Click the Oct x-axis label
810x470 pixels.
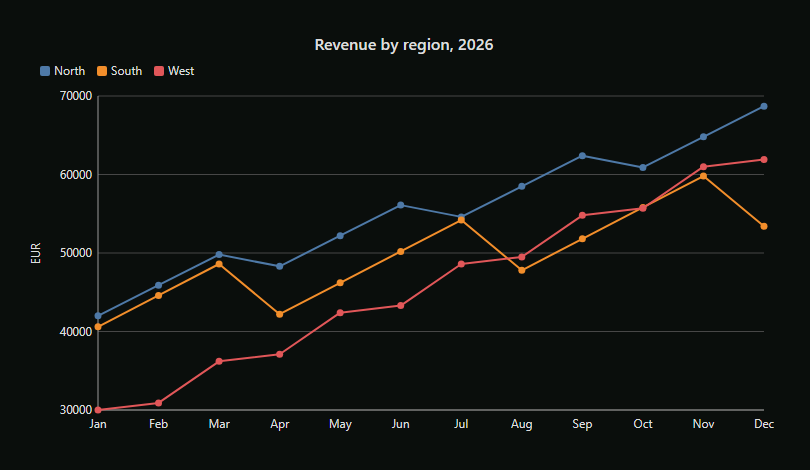(x=643, y=424)
